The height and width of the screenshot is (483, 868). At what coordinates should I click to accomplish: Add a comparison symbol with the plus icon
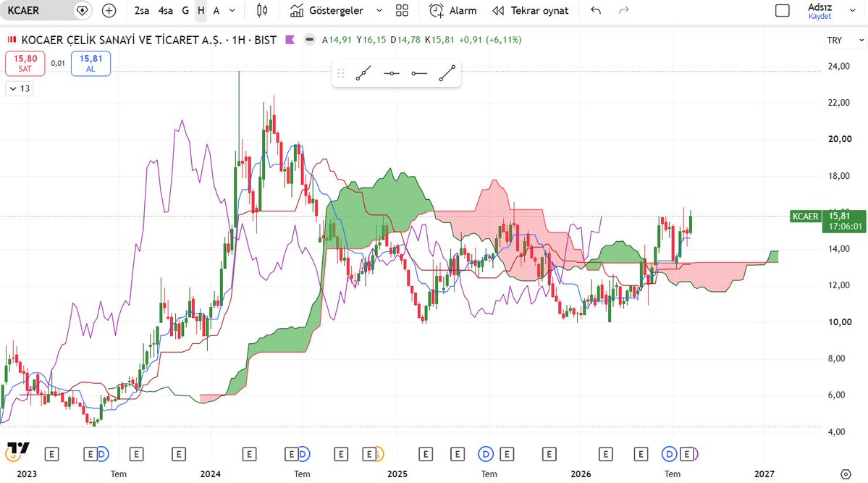pyautogui.click(x=109, y=11)
